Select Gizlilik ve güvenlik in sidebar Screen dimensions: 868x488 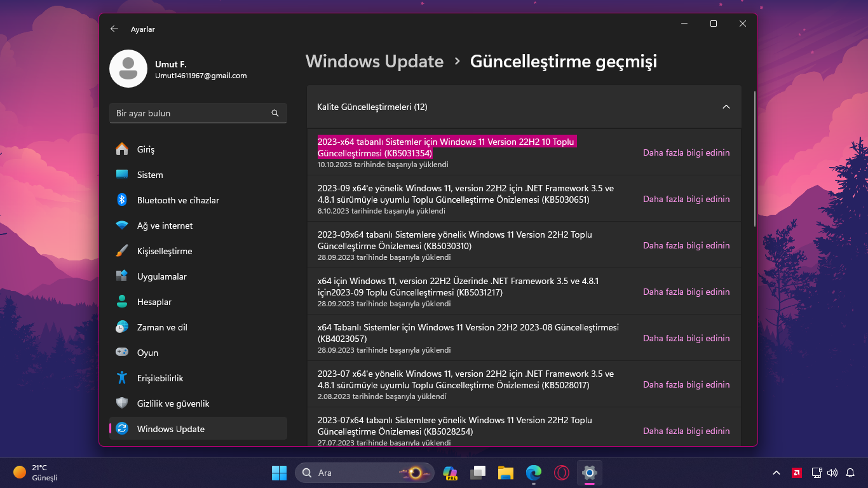coord(198,403)
